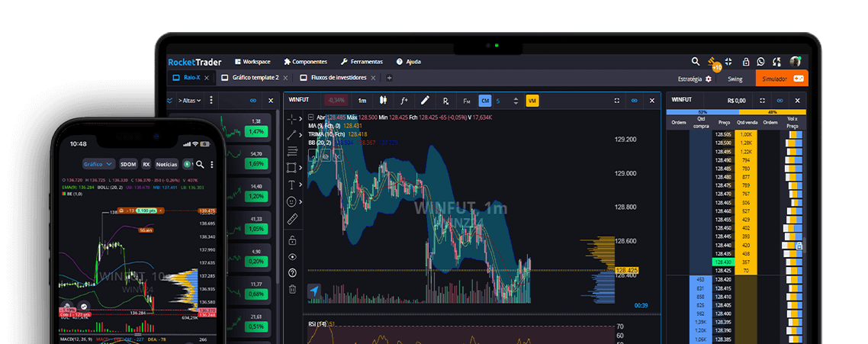The image size is (868, 344).
Task: Expand the rectangle tool options chevron
Action: (301, 167)
